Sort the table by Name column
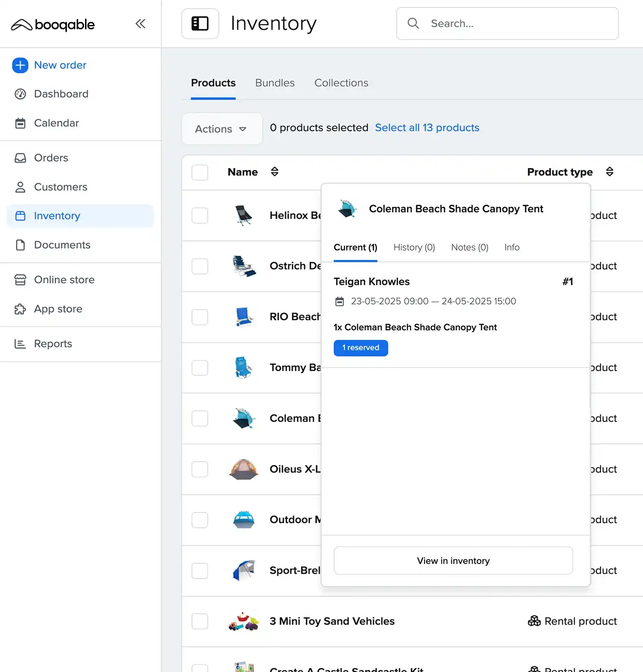 click(x=275, y=172)
